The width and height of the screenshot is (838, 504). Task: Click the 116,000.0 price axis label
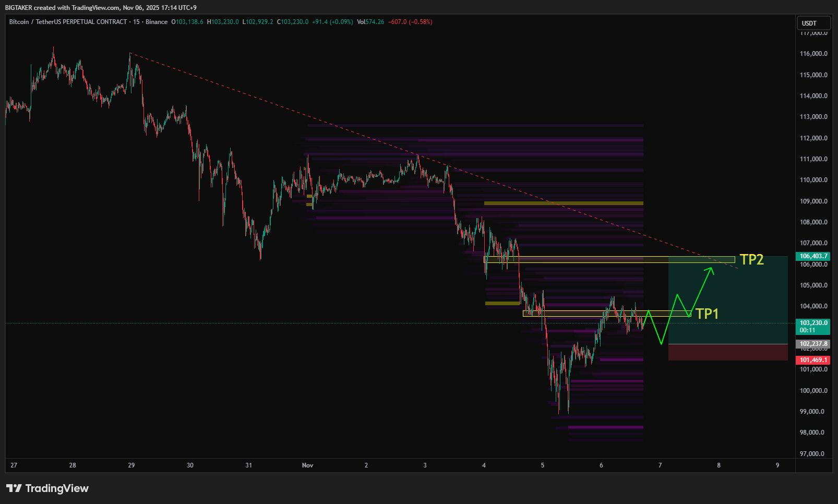(813, 54)
